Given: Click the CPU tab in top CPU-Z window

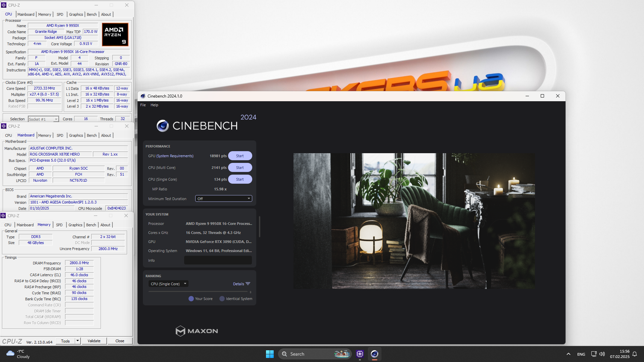Looking at the screenshot, I should (x=8, y=14).
